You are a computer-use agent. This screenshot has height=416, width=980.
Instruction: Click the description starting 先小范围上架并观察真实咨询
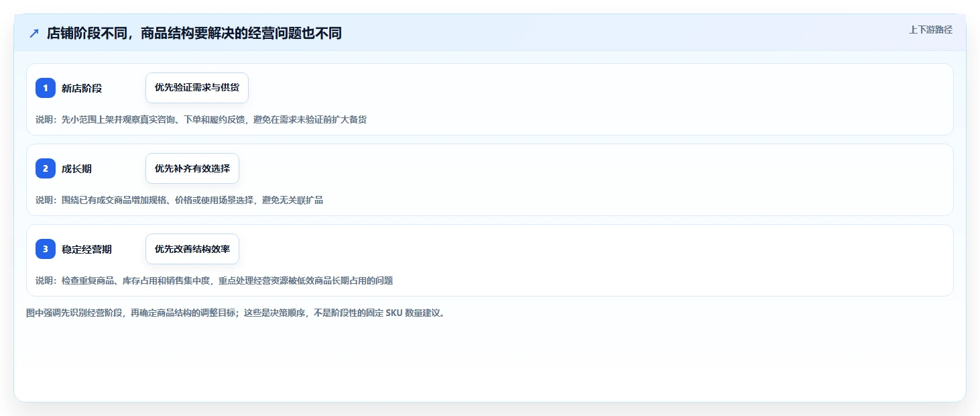pyautogui.click(x=201, y=119)
